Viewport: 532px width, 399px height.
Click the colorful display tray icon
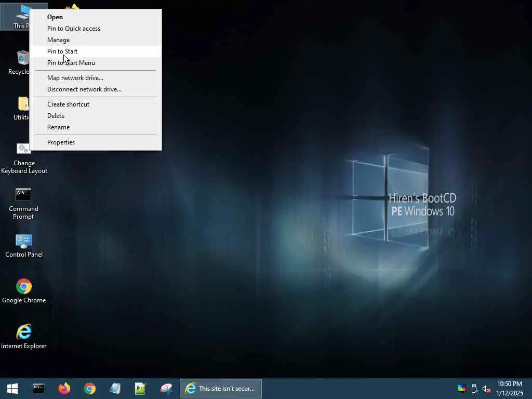click(x=462, y=389)
